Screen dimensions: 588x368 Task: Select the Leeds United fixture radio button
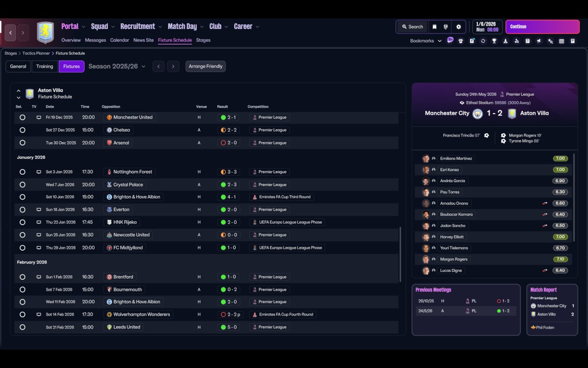(x=22, y=328)
